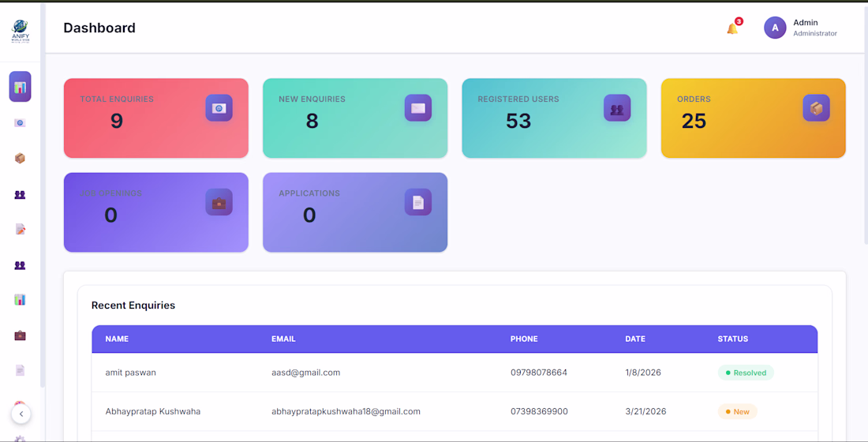Click the STATUS column header
This screenshot has height=442, width=868.
coord(733,339)
